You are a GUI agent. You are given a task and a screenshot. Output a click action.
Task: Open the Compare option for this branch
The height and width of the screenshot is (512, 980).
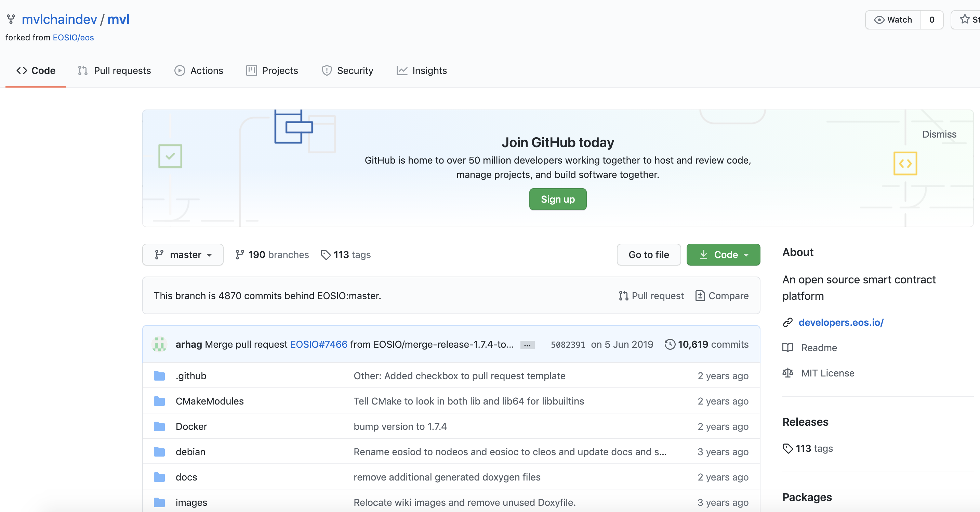coord(722,296)
